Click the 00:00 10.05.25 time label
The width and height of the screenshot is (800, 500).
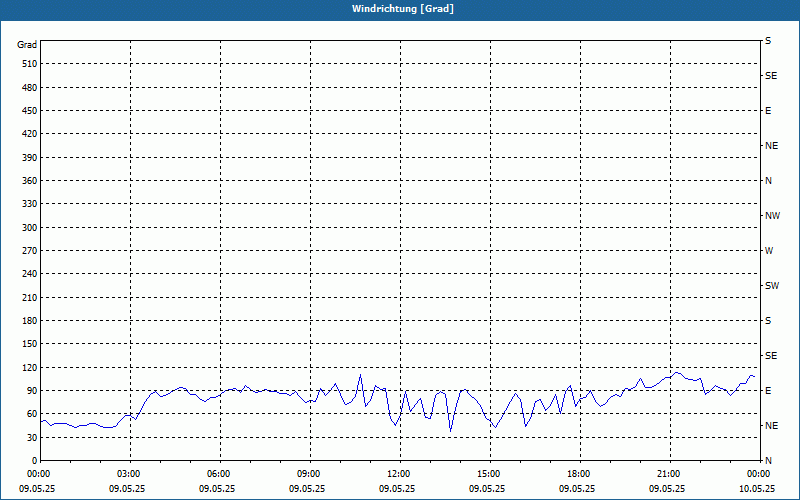[x=757, y=481]
